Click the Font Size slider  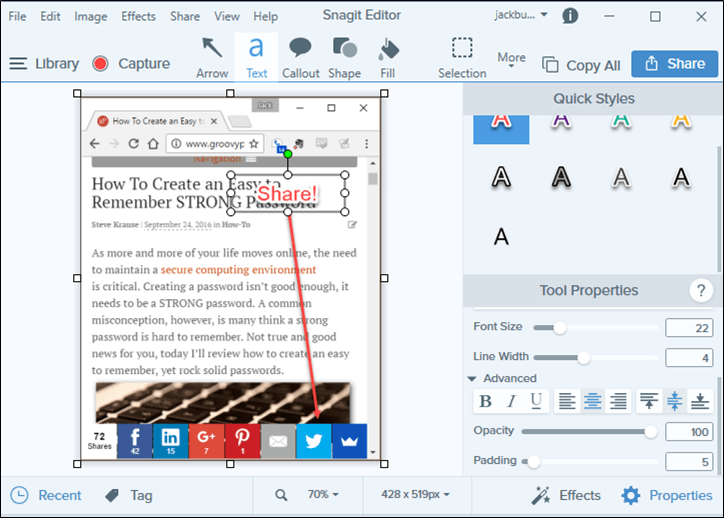click(x=596, y=328)
